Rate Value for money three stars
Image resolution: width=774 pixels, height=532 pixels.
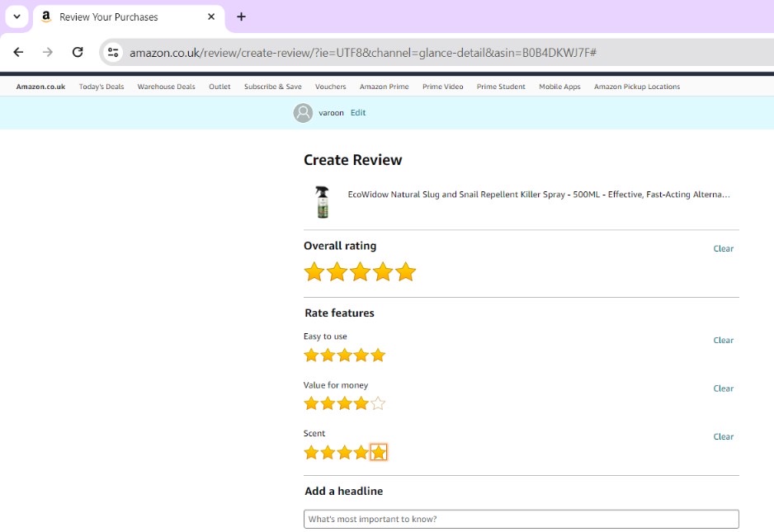point(345,403)
